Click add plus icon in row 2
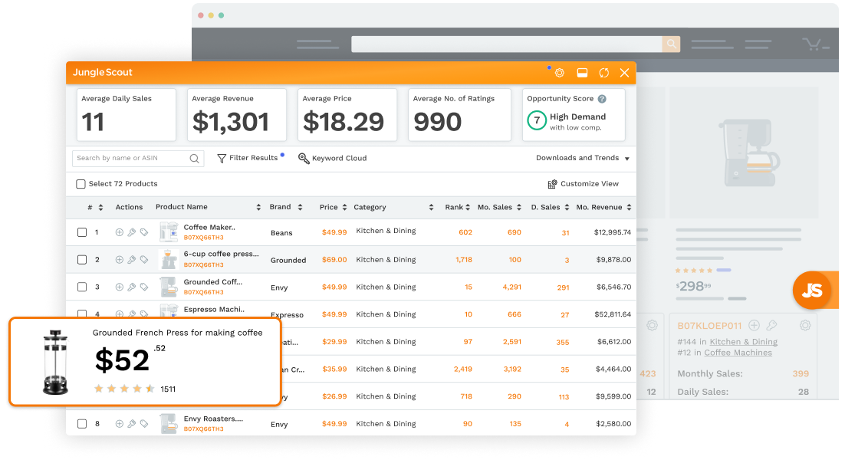868x460 pixels. point(119,260)
